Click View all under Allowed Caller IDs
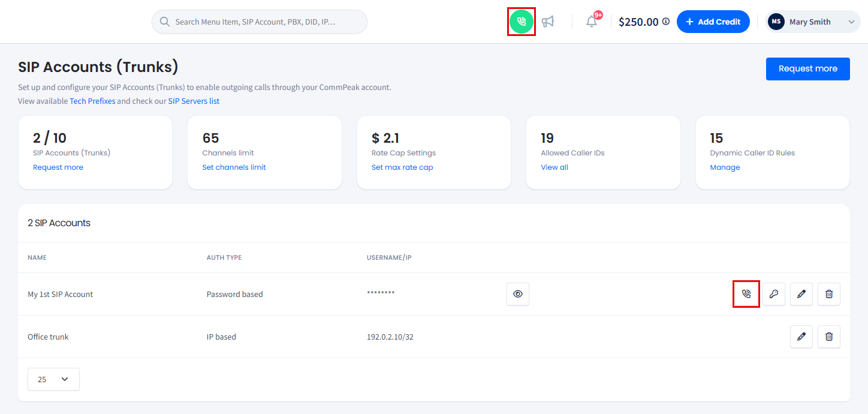Screen dimensions: 868x414 (x=554, y=167)
